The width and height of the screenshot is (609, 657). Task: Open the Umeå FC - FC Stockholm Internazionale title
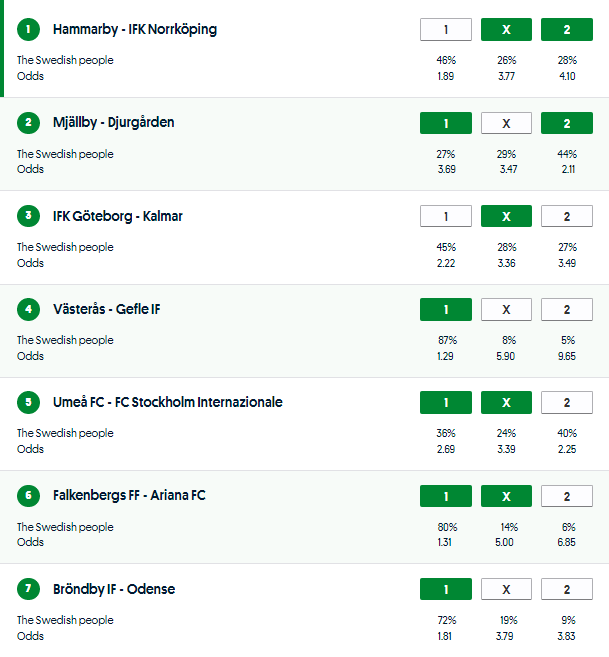click(x=168, y=403)
